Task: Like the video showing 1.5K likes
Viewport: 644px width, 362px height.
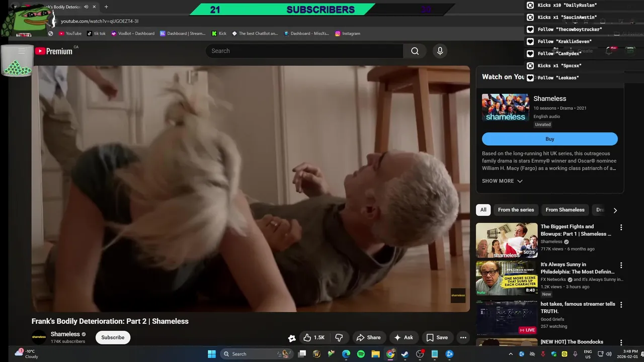Action: (x=313, y=337)
